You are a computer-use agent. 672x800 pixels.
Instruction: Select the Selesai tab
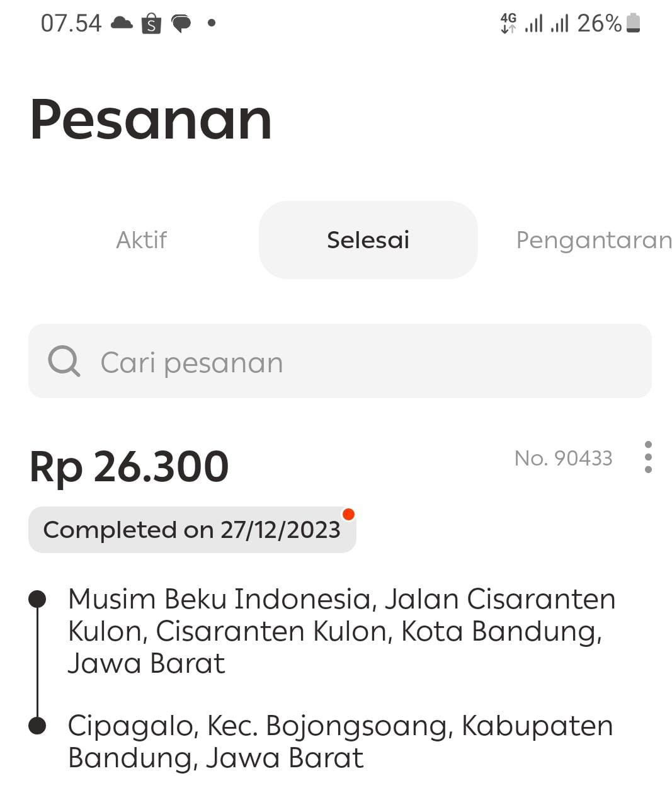(368, 240)
